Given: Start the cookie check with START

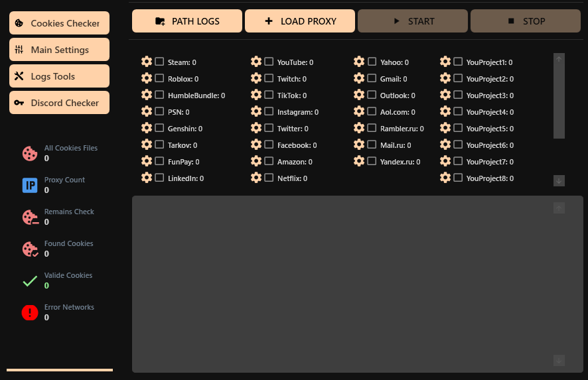Looking at the screenshot, I should pyautogui.click(x=413, y=21).
